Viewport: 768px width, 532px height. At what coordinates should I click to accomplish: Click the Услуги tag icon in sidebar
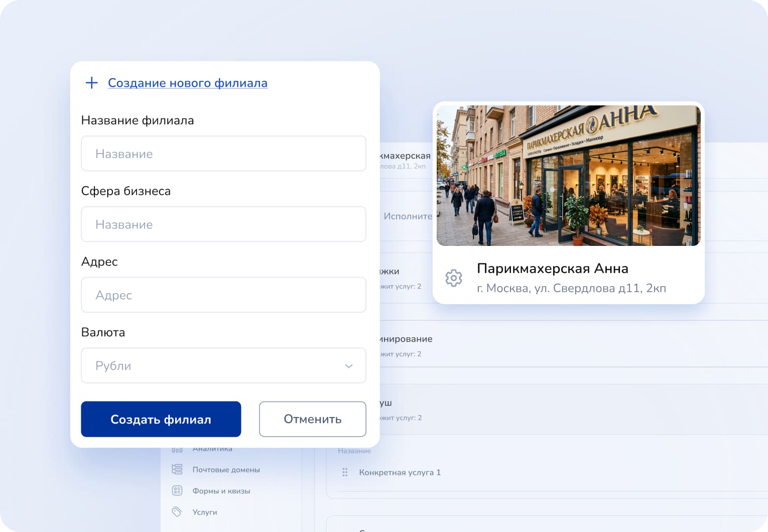[177, 511]
